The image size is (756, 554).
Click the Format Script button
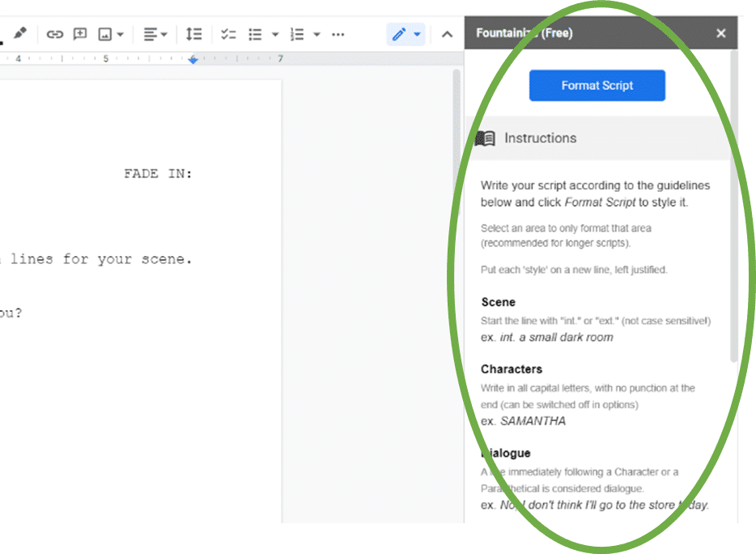pyautogui.click(x=597, y=85)
